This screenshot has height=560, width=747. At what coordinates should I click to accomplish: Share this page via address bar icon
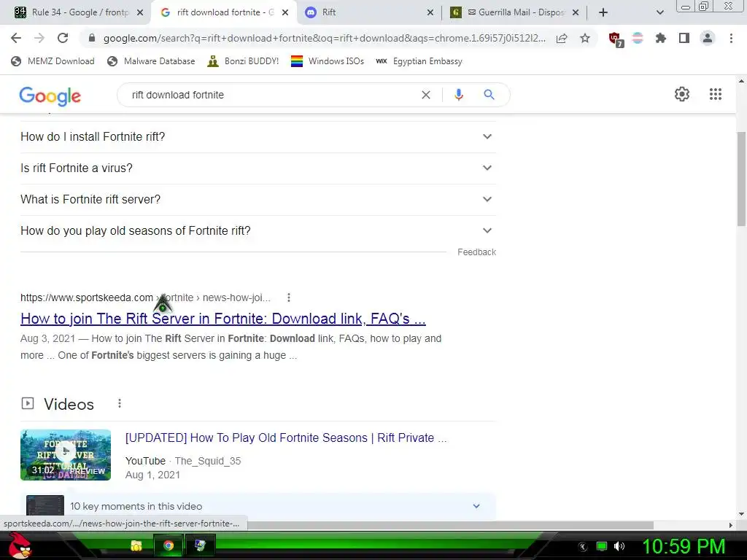[x=562, y=38]
